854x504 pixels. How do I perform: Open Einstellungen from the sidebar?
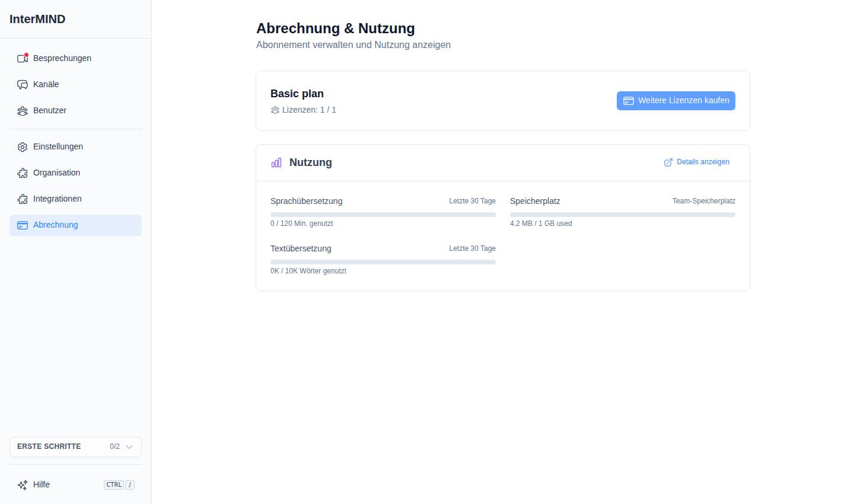tap(75, 146)
